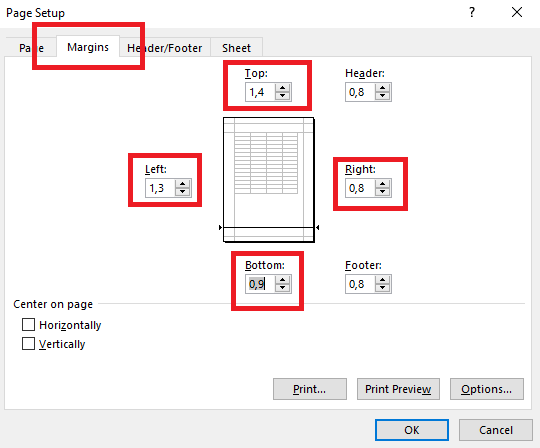Open the Header/Footer tab
The width and height of the screenshot is (540, 448).
pos(165,48)
